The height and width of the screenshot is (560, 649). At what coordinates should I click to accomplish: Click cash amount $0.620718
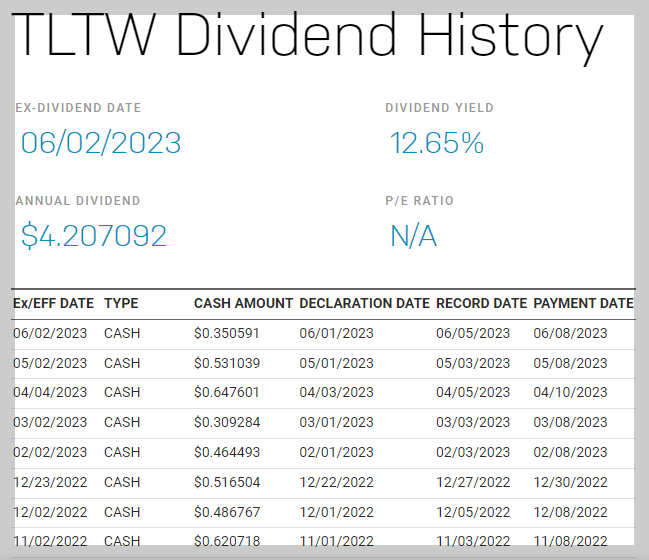tap(227, 541)
